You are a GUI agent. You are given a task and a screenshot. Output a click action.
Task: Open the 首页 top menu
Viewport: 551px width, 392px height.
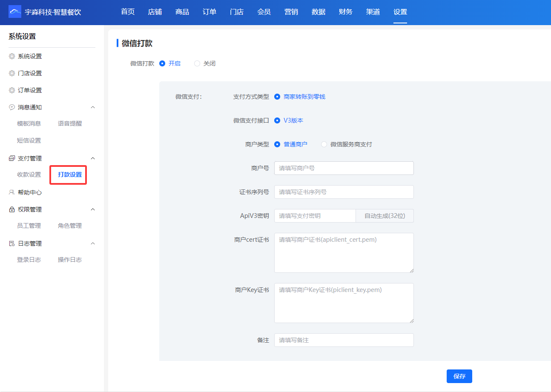pos(128,12)
